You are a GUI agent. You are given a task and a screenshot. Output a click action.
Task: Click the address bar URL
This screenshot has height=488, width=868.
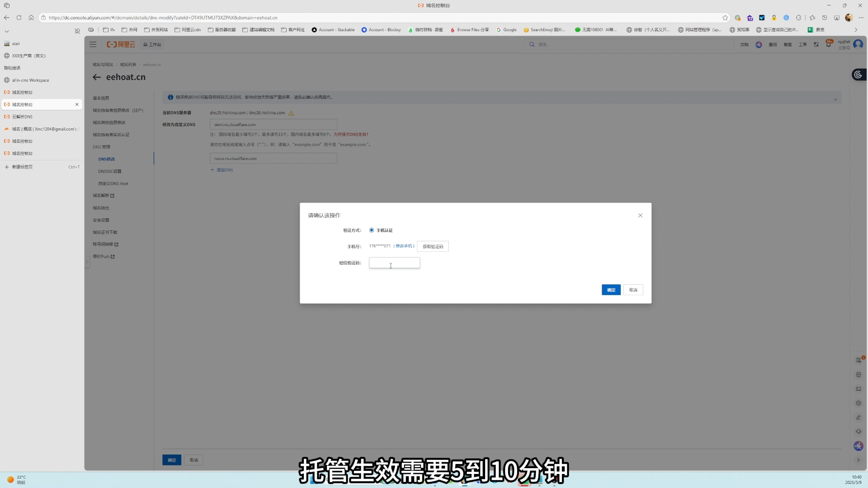tap(163, 18)
